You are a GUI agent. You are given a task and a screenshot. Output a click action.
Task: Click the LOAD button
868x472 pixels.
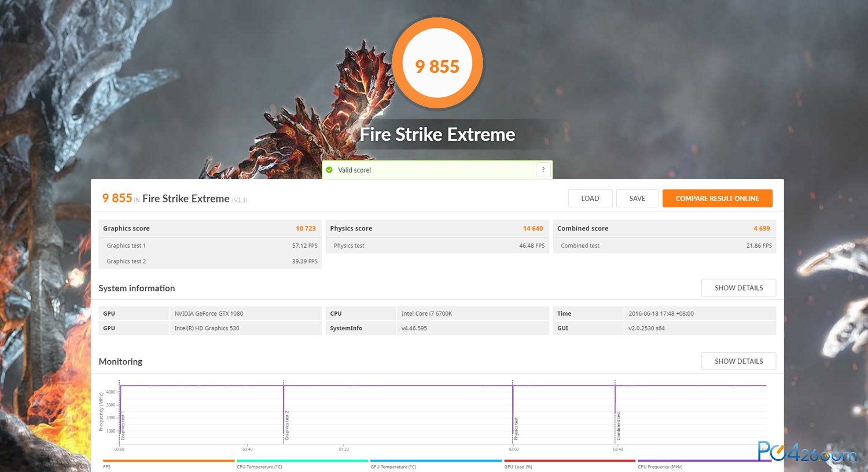click(590, 198)
